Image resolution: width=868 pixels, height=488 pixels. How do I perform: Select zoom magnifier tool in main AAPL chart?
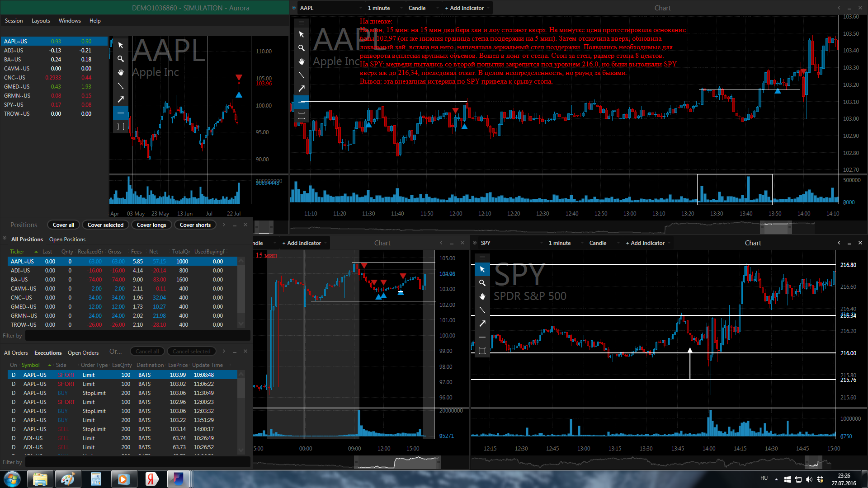tap(302, 48)
